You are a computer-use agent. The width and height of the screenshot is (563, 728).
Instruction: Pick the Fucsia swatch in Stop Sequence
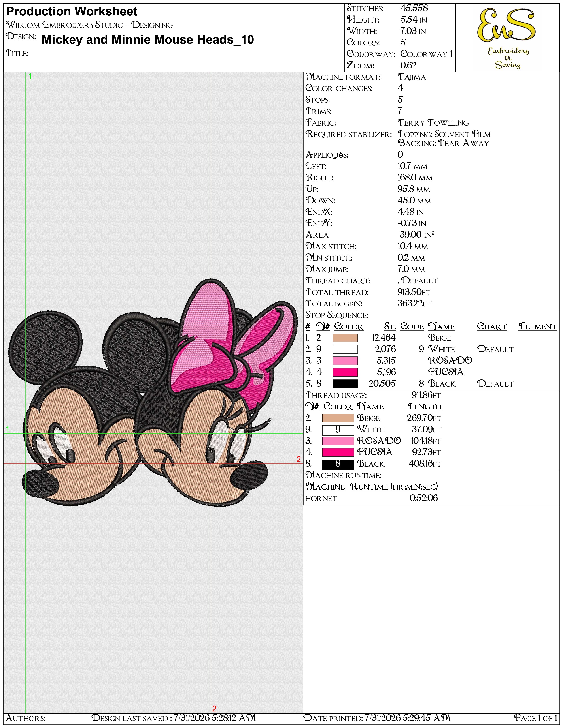pos(345,372)
